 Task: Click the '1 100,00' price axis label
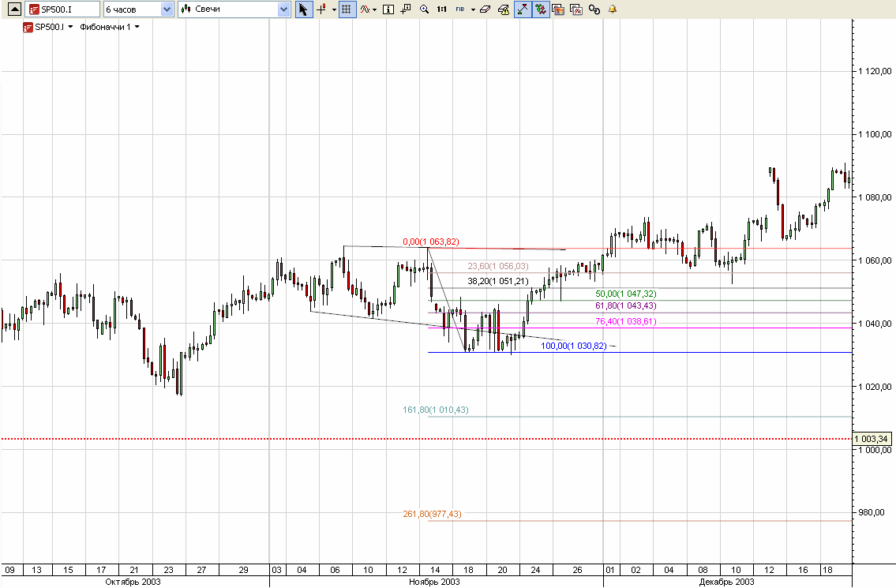click(875, 134)
